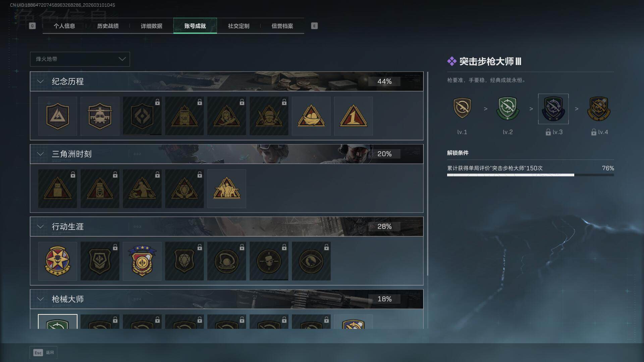Click the 76% unlock progress bar
The width and height of the screenshot is (644, 362).
pyautogui.click(x=530, y=175)
